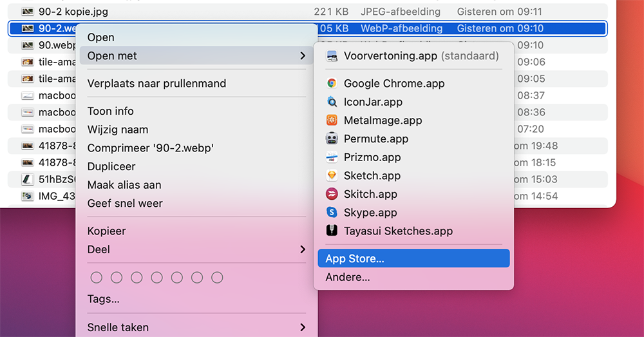This screenshot has width=644, height=337.
Task: Click the 'om 19:48' date cell
Action: [x=536, y=146]
